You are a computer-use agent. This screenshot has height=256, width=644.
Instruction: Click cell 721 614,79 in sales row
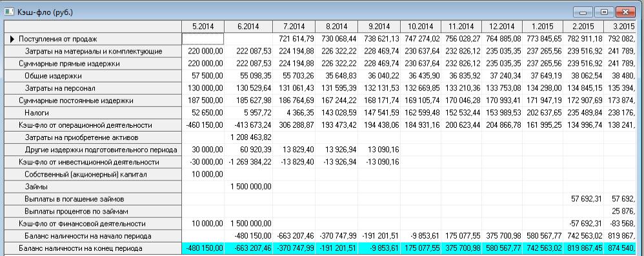294,39
